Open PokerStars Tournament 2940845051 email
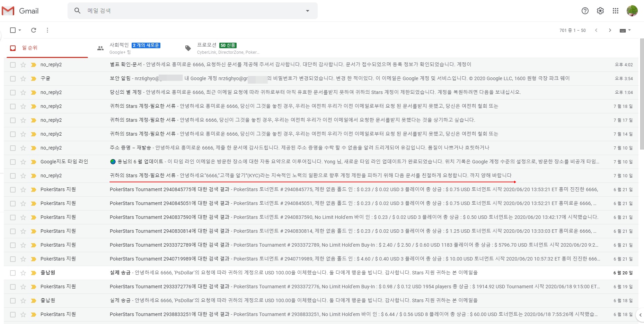This screenshot has width=644, height=324. click(322, 203)
